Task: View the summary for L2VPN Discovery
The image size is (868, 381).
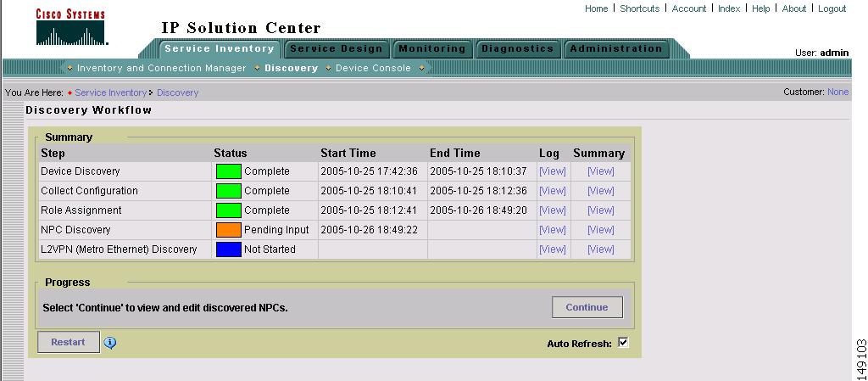Action: point(601,249)
